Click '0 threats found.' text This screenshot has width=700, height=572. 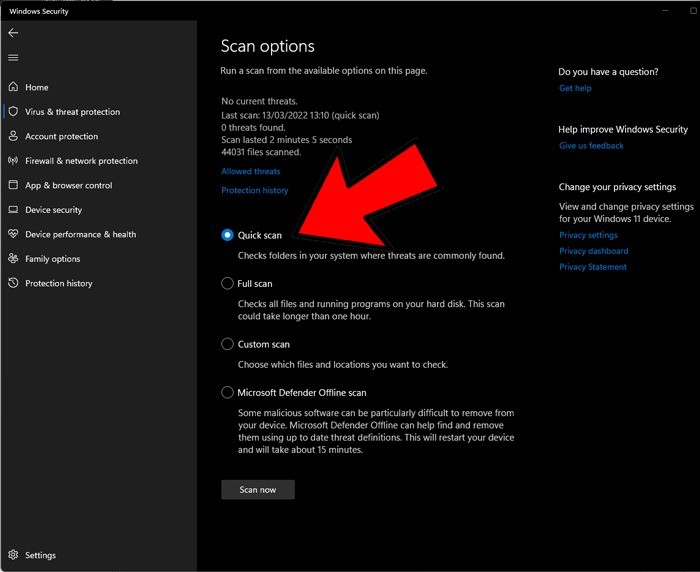pos(253,128)
